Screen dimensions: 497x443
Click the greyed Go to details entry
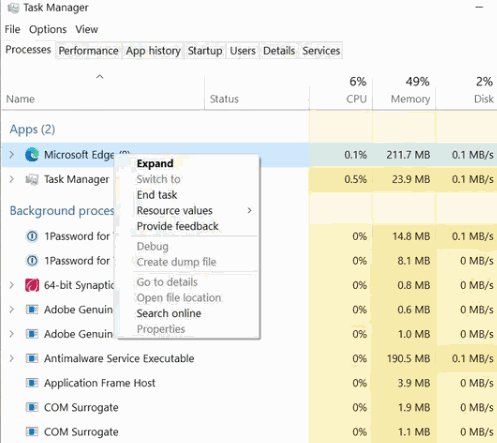(167, 282)
